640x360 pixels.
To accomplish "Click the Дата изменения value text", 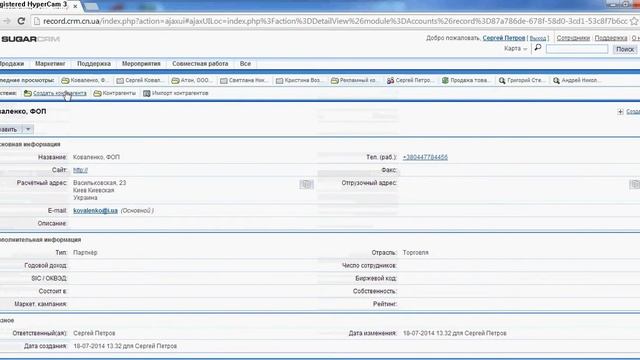I will point(455,333).
